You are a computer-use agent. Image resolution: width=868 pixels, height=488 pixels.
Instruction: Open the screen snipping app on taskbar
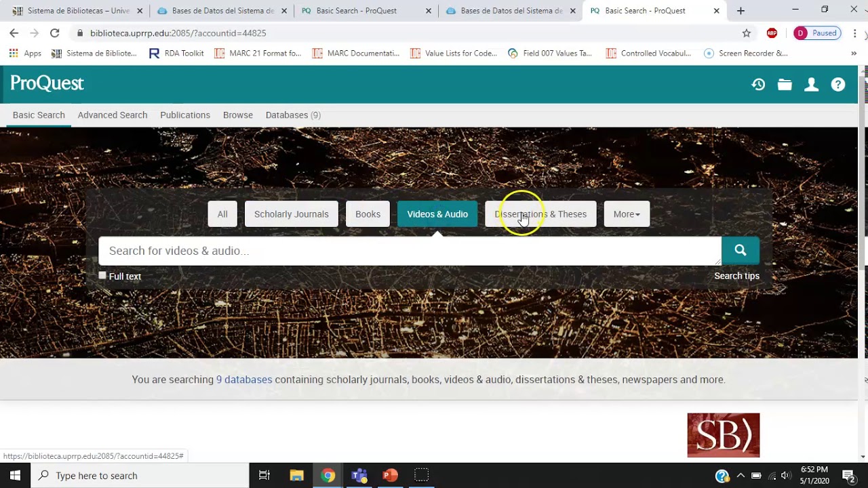pos(421,475)
